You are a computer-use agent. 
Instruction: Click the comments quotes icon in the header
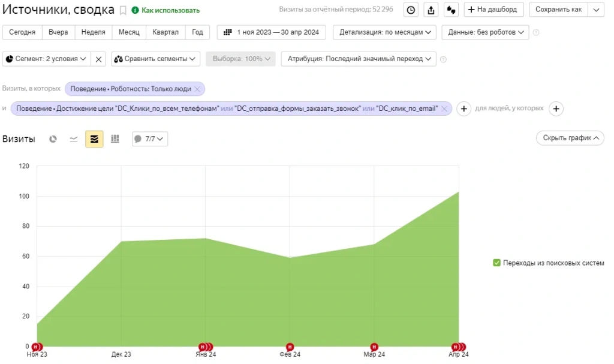[x=451, y=10]
